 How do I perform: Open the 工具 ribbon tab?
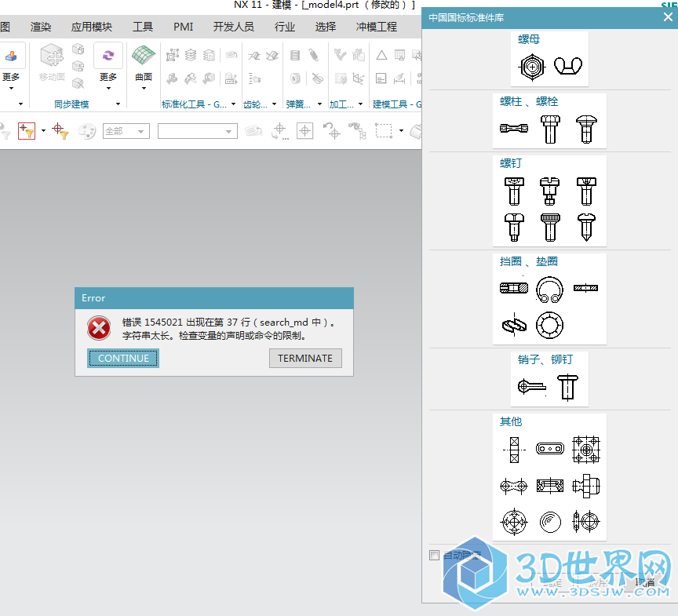pyautogui.click(x=143, y=27)
